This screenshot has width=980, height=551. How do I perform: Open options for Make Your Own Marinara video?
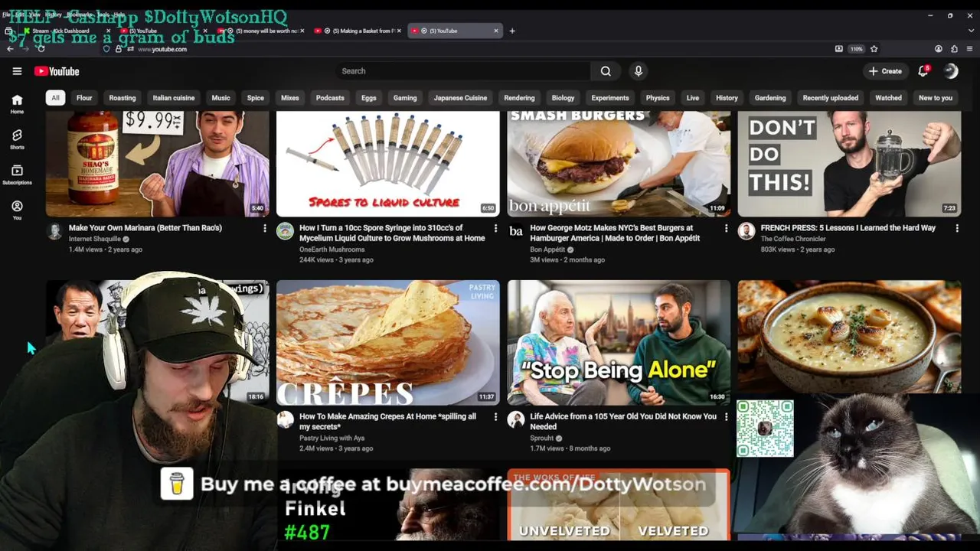(x=265, y=228)
